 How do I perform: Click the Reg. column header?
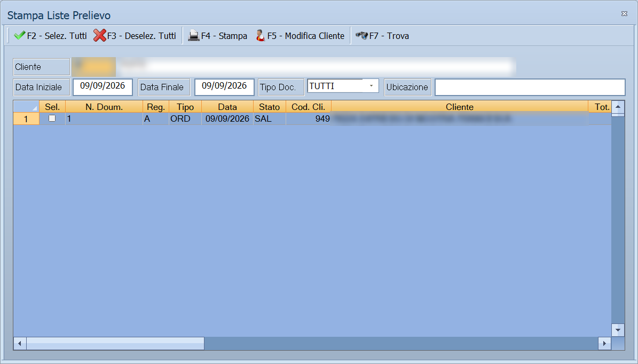click(156, 107)
